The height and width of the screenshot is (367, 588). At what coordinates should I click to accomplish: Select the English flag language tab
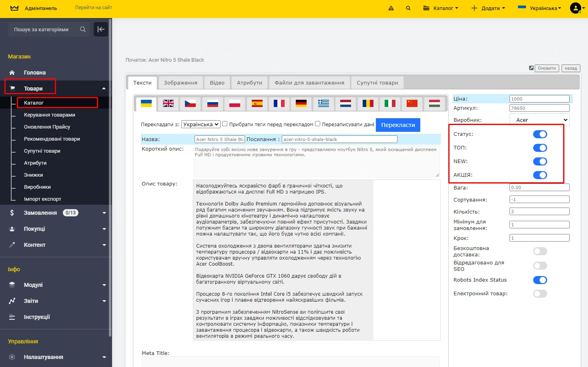[x=169, y=103]
